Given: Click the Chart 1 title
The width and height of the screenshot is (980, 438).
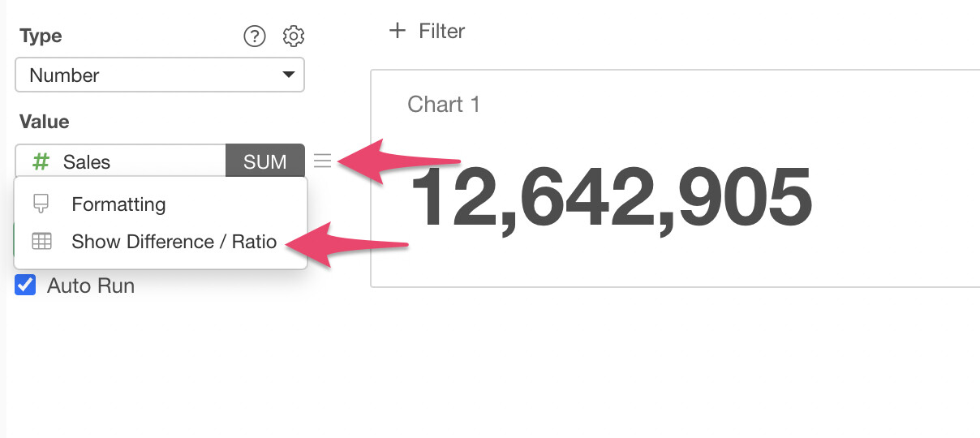Looking at the screenshot, I should pyautogui.click(x=444, y=104).
